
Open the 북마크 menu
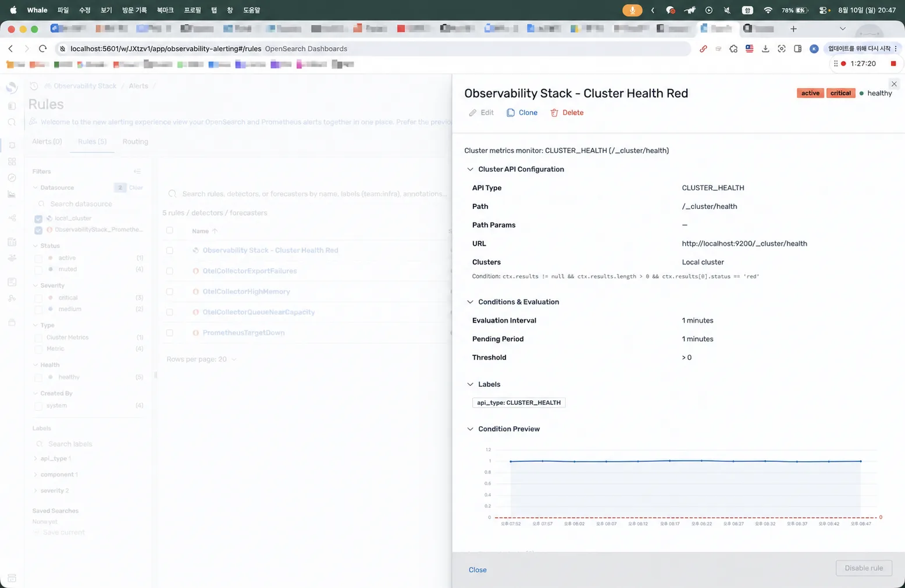click(165, 10)
